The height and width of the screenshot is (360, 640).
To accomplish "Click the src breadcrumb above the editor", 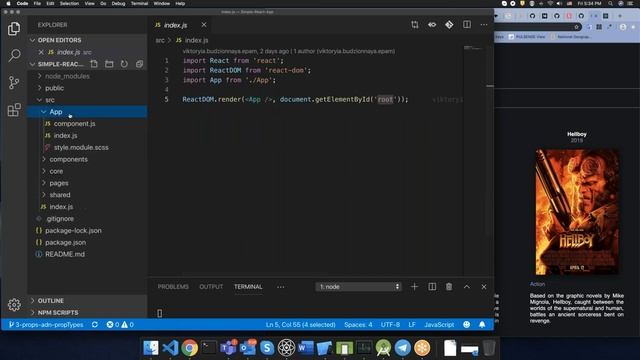I will tap(160, 40).
